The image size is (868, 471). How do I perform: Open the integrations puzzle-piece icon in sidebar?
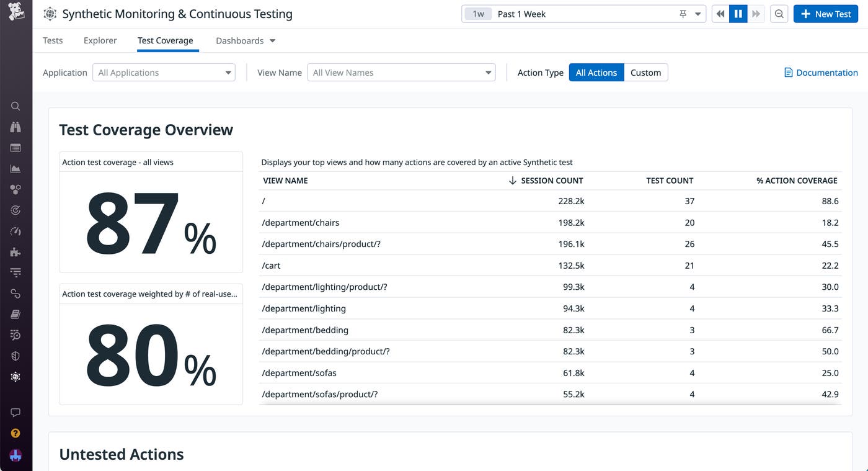(15, 252)
